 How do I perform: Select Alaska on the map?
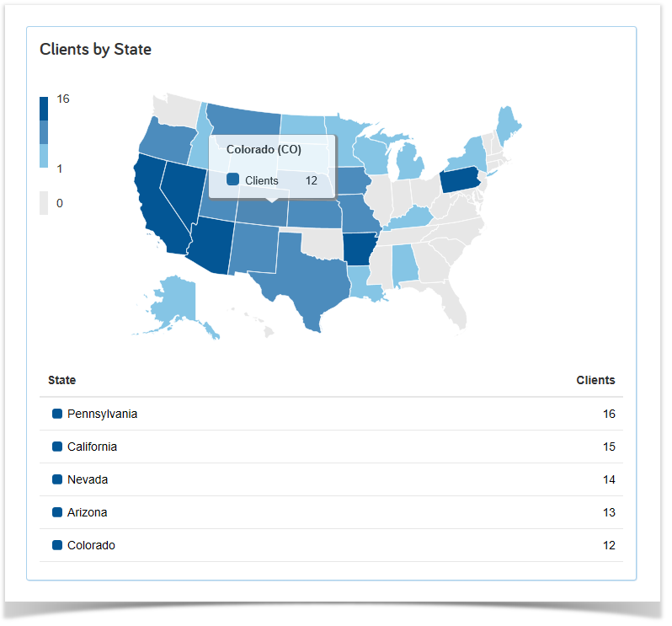click(x=176, y=304)
